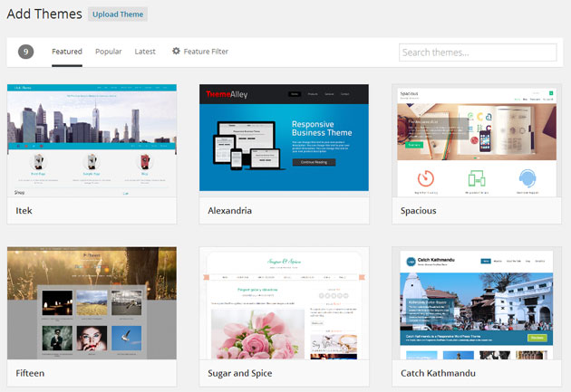Viewport: 571px width, 392px height.
Task: Open the Catch Kathmandu theme thumbnail
Action: tap(477, 303)
